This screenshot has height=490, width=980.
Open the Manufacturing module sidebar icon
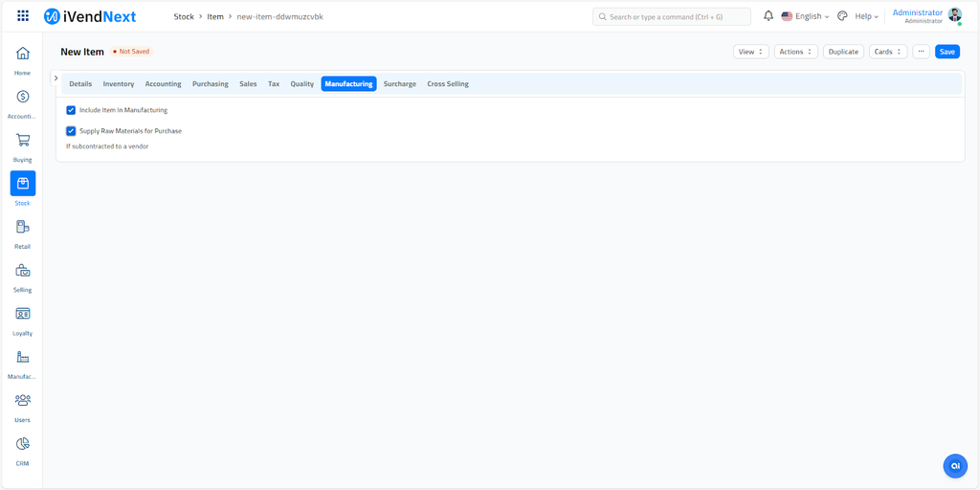coord(23,358)
